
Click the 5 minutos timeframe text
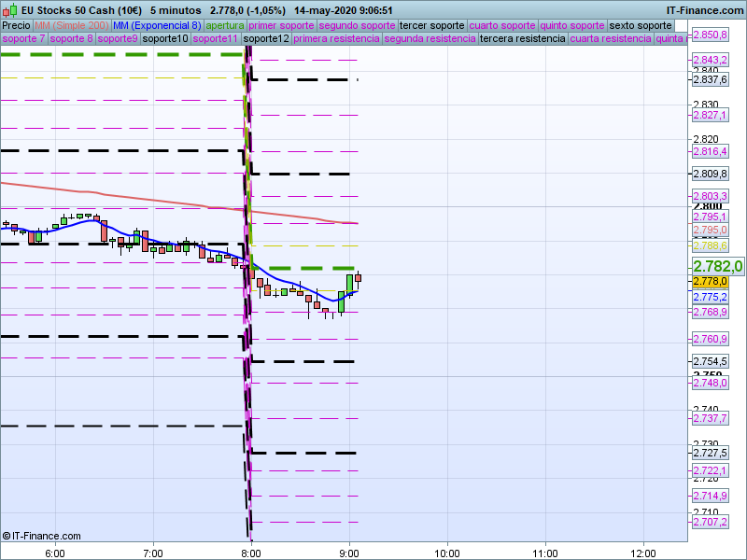coord(176,10)
